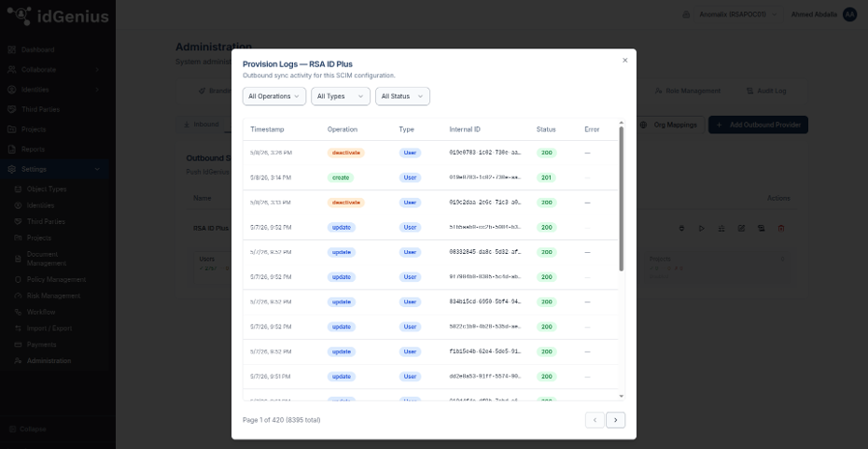Click the Add Outbound Provider button
Screen dimensions: 868x449
point(759,124)
